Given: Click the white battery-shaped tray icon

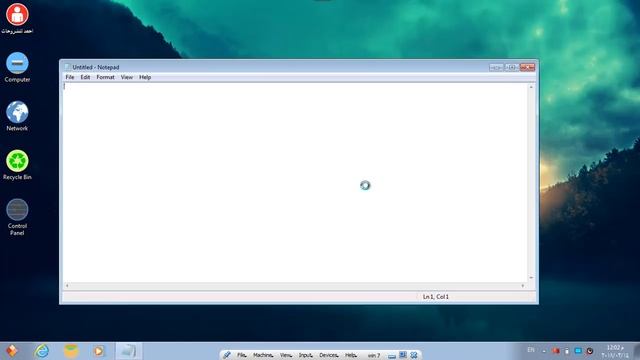Looking at the screenshot, I should (567, 351).
